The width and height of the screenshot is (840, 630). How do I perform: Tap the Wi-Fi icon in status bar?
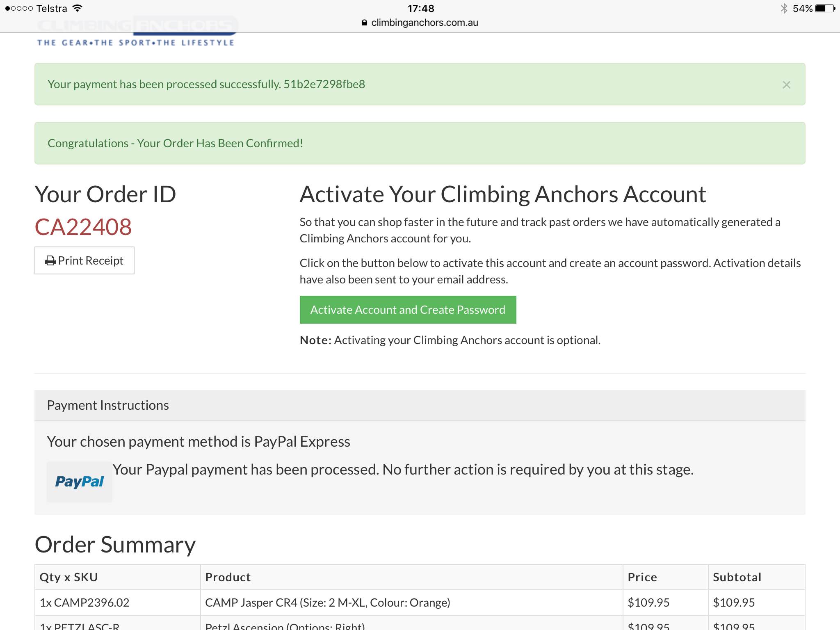pyautogui.click(x=77, y=8)
